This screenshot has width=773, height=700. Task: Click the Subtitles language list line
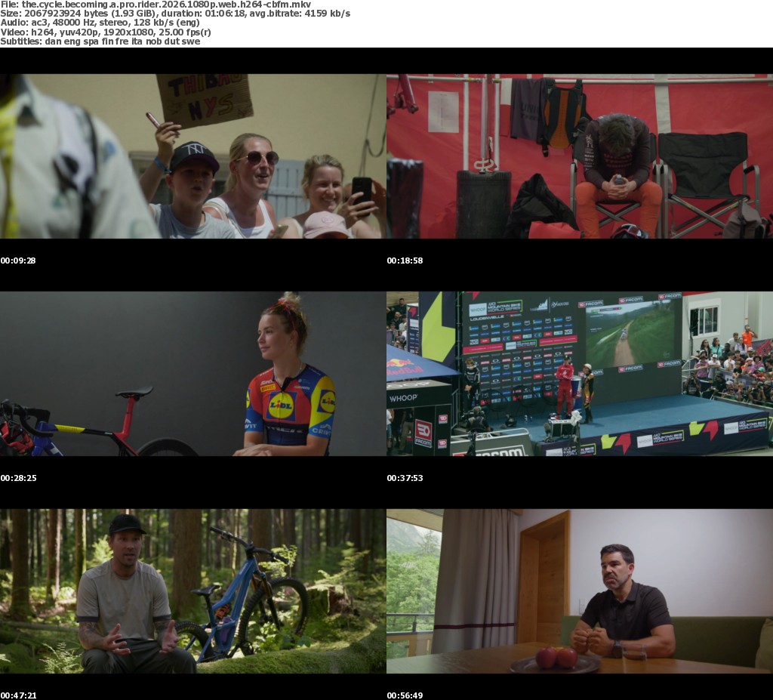pos(100,41)
